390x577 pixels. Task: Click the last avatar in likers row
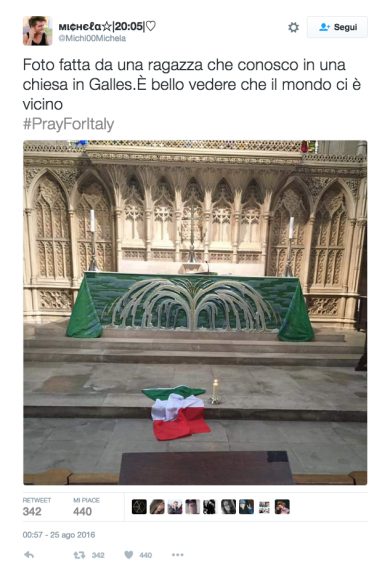tap(282, 507)
